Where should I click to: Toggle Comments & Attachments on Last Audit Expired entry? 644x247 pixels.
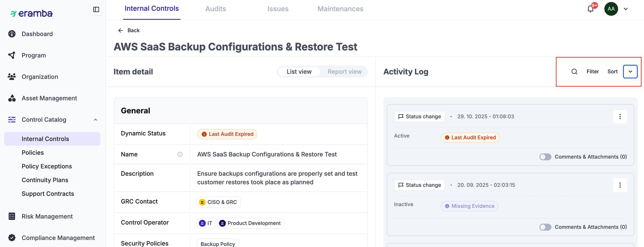[x=545, y=157]
